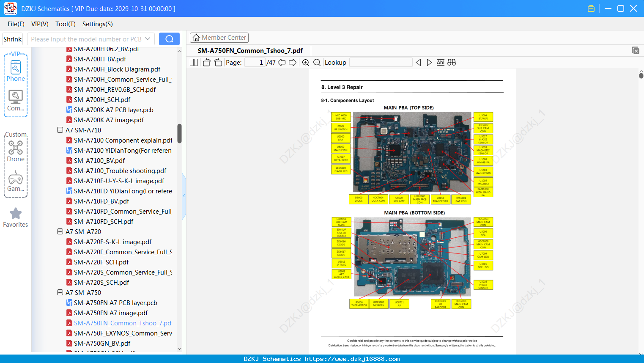Open SM-A720F-S-K-L image.pdf
The height and width of the screenshot is (363, 644).
[113, 242]
